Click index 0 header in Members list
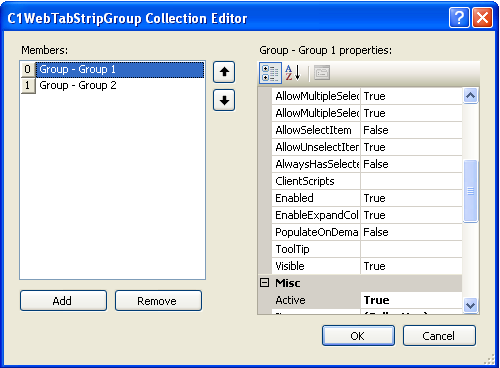This screenshot has height=368, width=500. click(x=28, y=69)
